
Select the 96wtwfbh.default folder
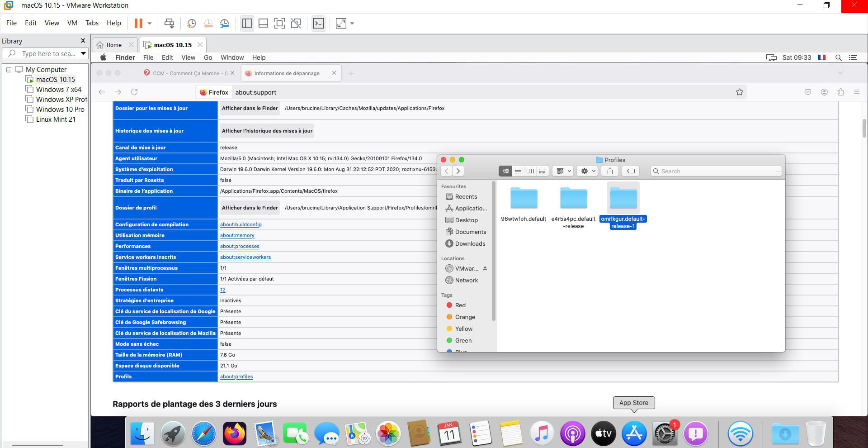coord(524,204)
